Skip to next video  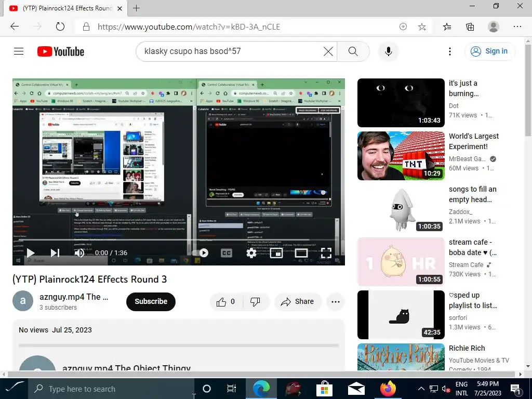[55, 253]
